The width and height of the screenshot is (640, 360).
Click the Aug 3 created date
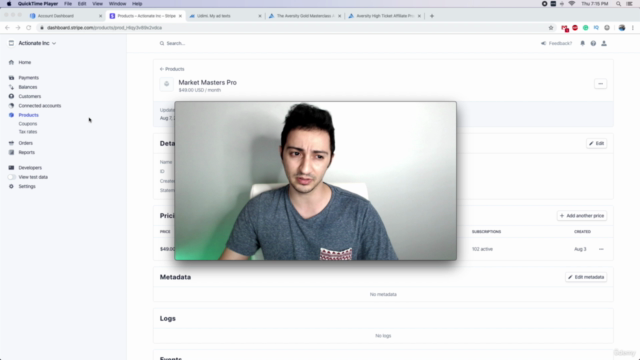(x=580, y=249)
